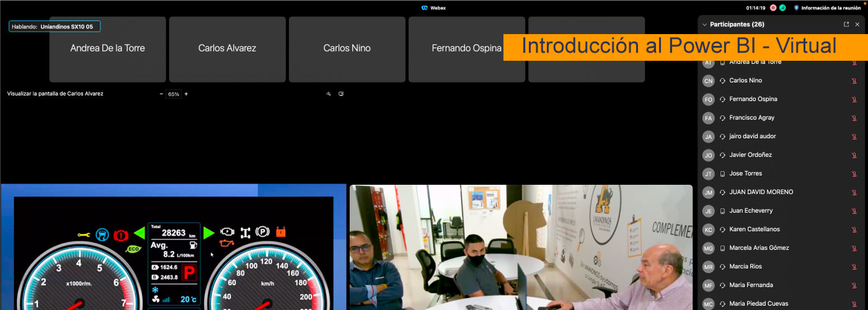
Task: Click phone device icon beside Jose Torres
Action: click(722, 174)
